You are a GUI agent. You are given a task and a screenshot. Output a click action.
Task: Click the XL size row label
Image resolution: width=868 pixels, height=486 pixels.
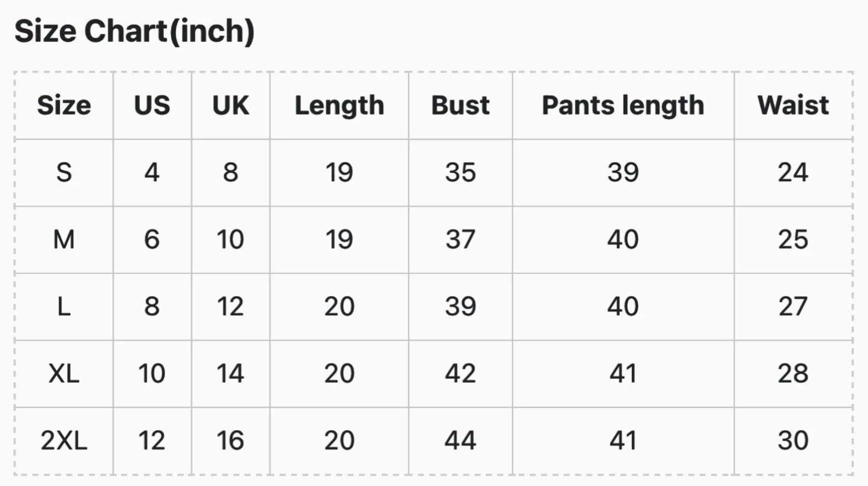[x=64, y=374]
